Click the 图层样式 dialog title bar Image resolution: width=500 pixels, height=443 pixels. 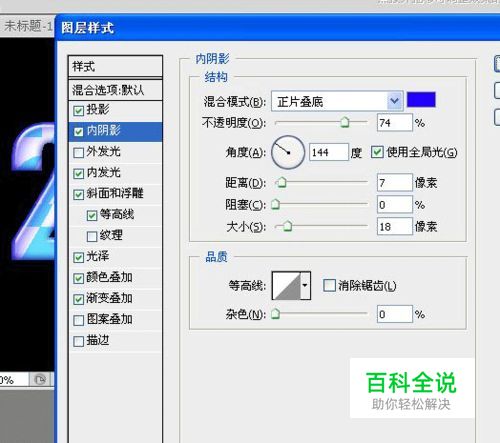(278, 28)
